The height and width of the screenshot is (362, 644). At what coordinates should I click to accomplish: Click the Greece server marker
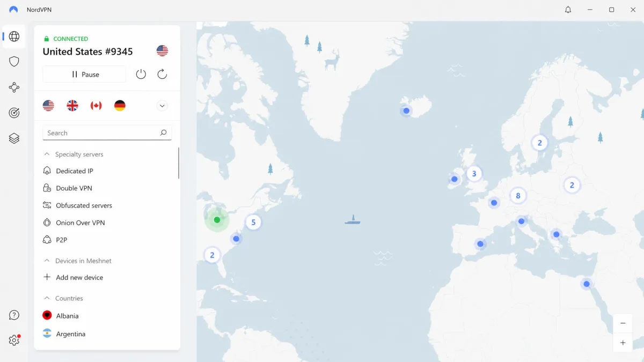(x=557, y=234)
